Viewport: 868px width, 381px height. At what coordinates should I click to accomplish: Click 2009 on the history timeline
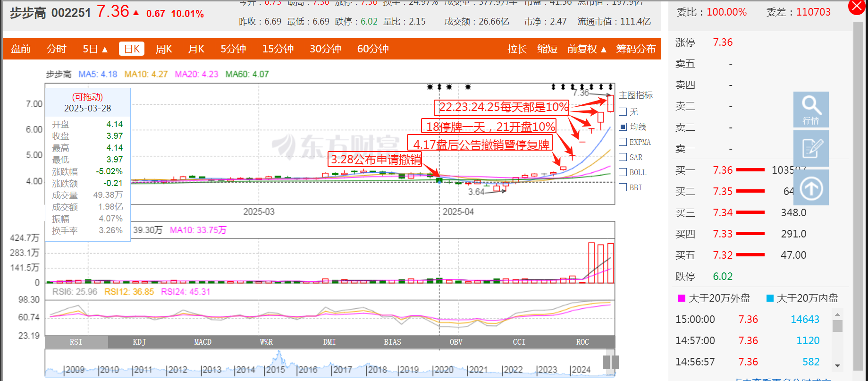[75, 370]
